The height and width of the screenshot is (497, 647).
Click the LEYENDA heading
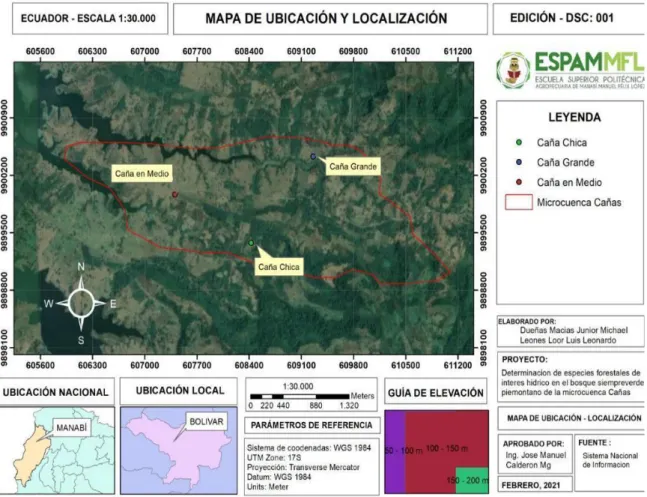coord(574,117)
